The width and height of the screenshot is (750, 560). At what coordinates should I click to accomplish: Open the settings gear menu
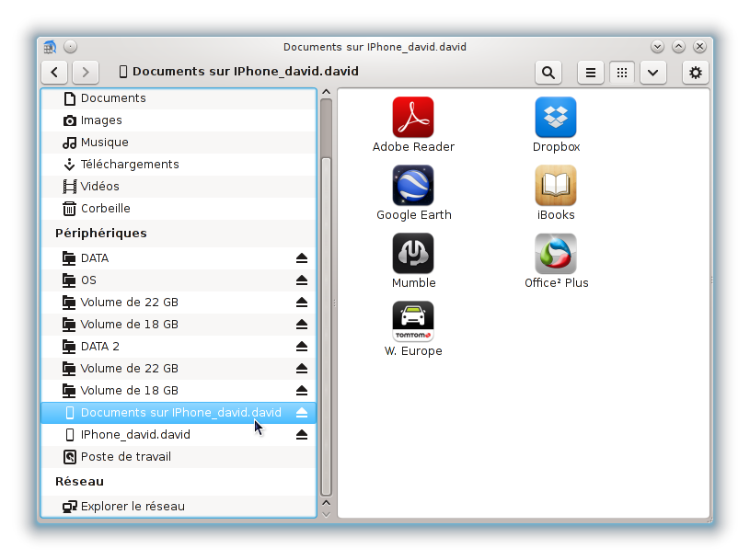click(695, 73)
